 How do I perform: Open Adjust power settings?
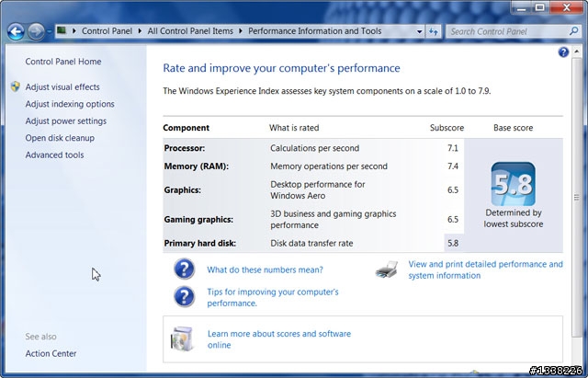tap(65, 120)
